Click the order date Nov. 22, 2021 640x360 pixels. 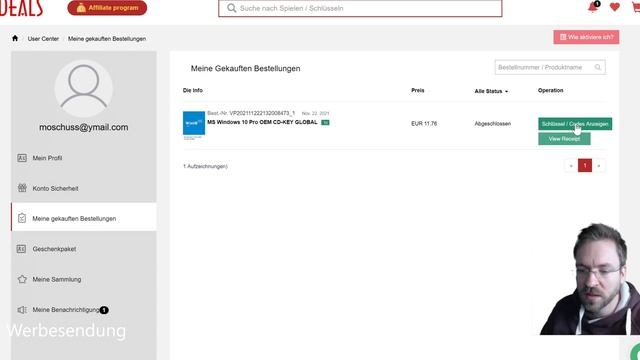tap(316, 113)
